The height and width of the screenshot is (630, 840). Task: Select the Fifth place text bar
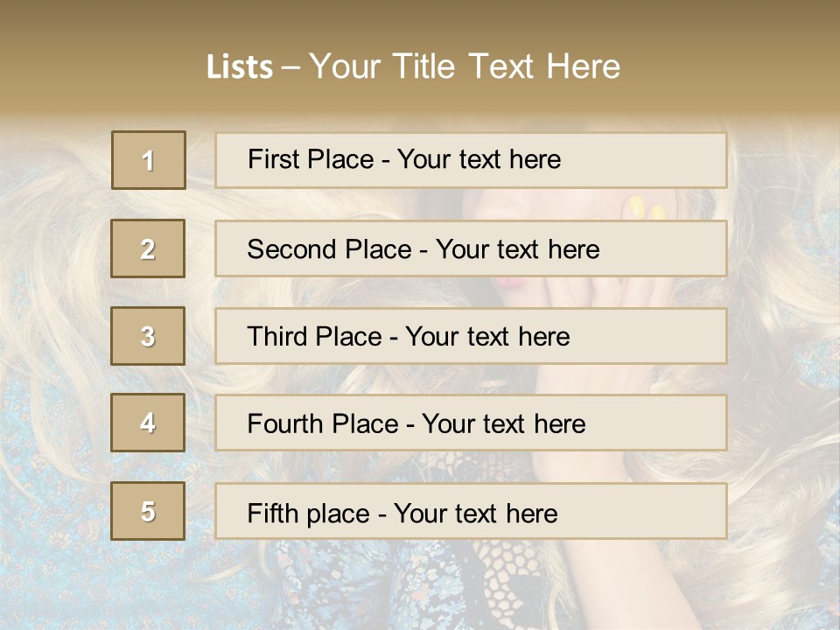point(471,511)
